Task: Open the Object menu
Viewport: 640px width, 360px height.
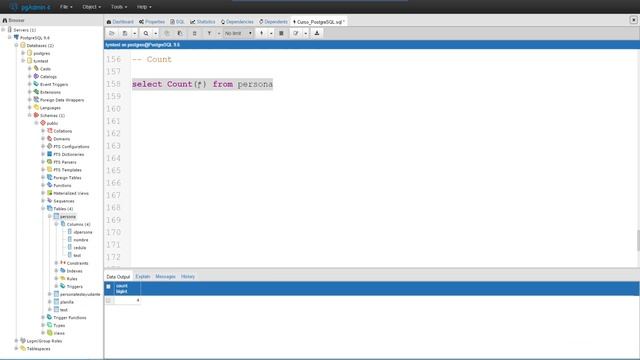Action: pos(91,7)
